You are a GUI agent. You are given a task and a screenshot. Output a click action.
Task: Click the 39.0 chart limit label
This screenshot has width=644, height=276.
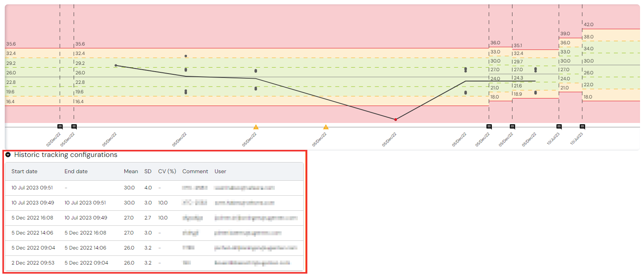[565, 34]
